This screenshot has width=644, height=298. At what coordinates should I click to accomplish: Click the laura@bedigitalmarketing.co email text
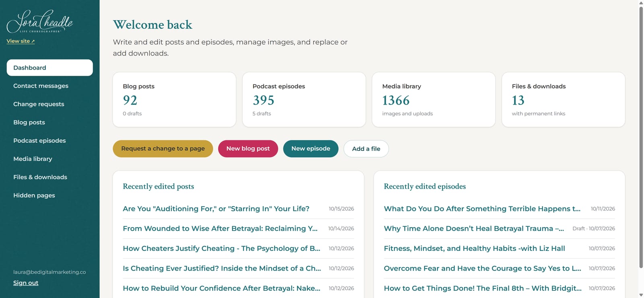click(x=50, y=272)
